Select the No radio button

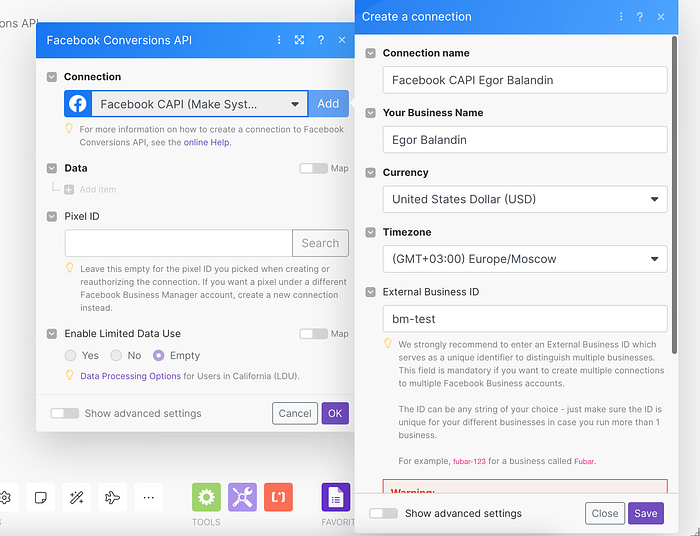(116, 355)
